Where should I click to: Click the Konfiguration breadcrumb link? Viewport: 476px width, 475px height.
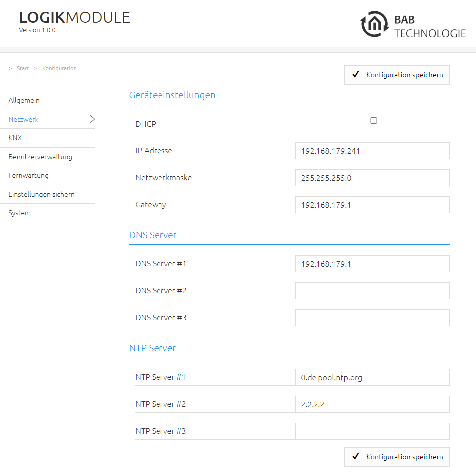[59, 68]
